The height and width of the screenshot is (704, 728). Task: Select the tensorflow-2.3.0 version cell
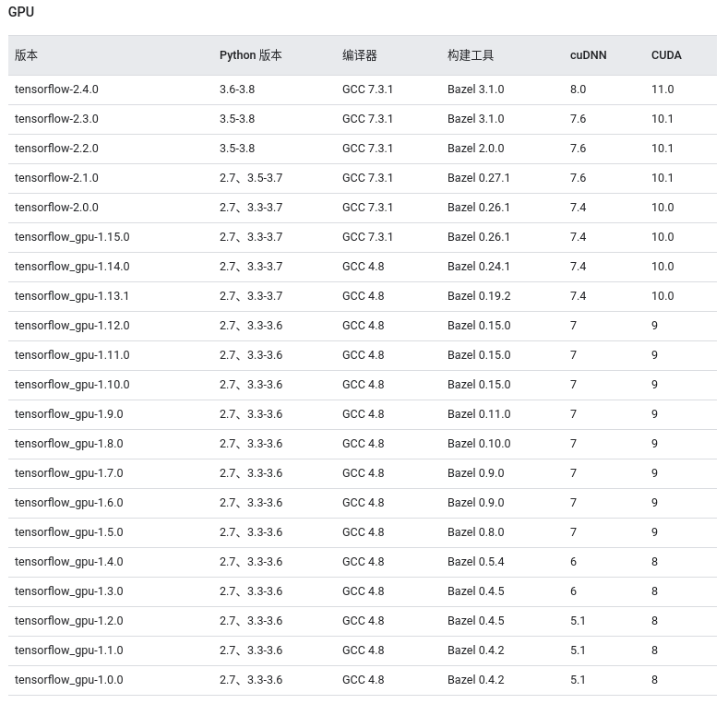pos(56,119)
